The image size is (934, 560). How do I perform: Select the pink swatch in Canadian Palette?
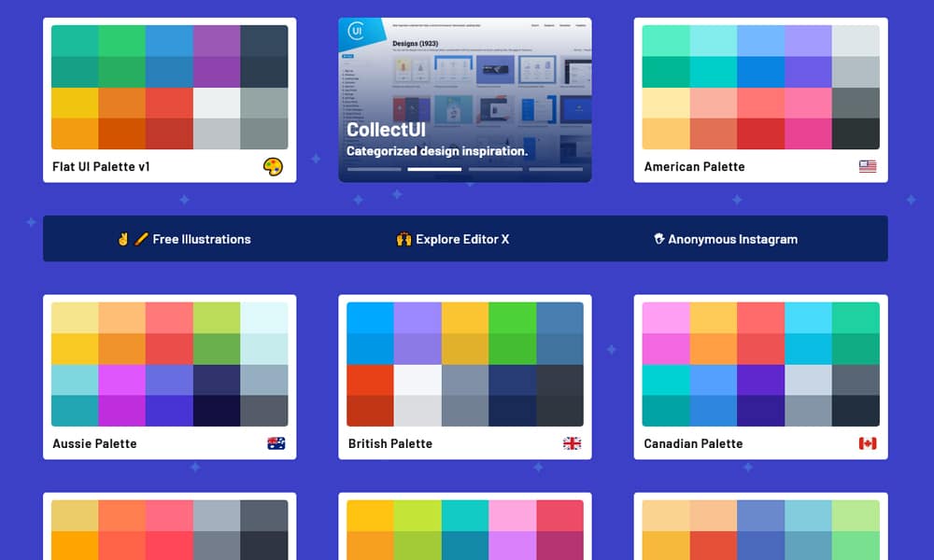pyautogui.click(x=666, y=331)
